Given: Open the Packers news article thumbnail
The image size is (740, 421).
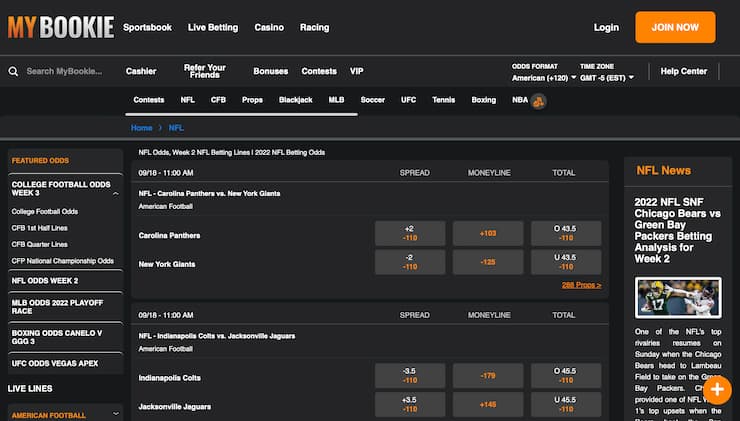Looking at the screenshot, I should [x=678, y=298].
